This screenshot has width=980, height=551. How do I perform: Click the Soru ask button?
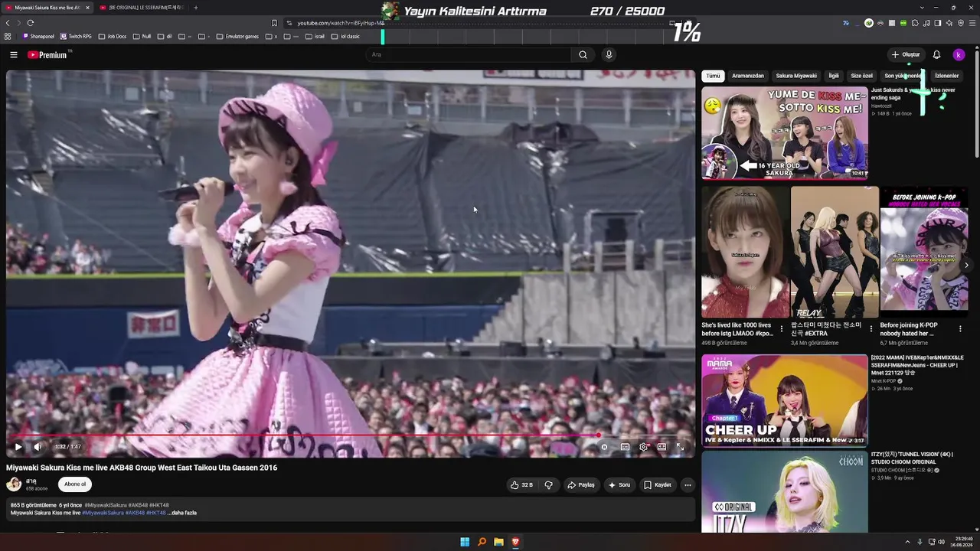point(619,484)
